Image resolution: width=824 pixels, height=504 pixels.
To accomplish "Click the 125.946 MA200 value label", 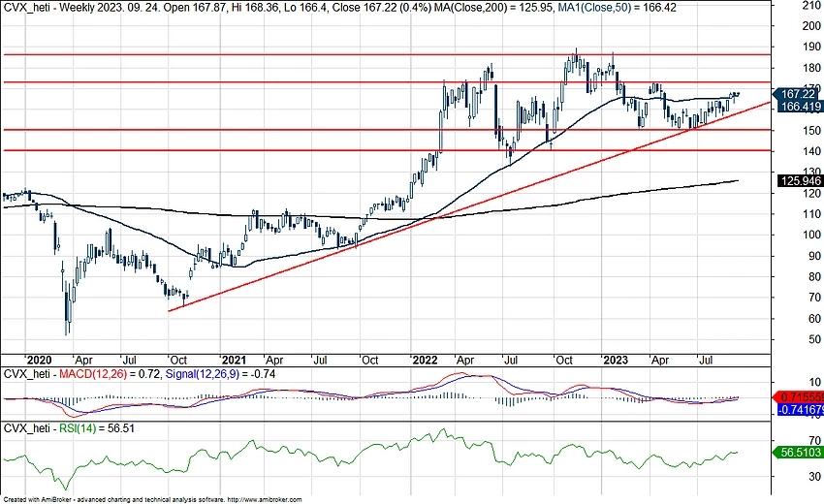I will [x=801, y=180].
